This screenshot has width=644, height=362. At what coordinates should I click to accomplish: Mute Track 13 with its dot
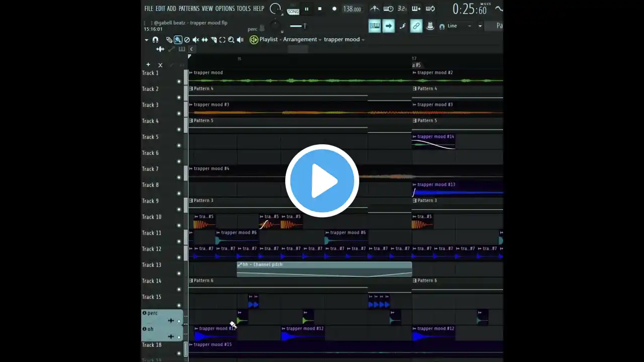[x=179, y=274]
